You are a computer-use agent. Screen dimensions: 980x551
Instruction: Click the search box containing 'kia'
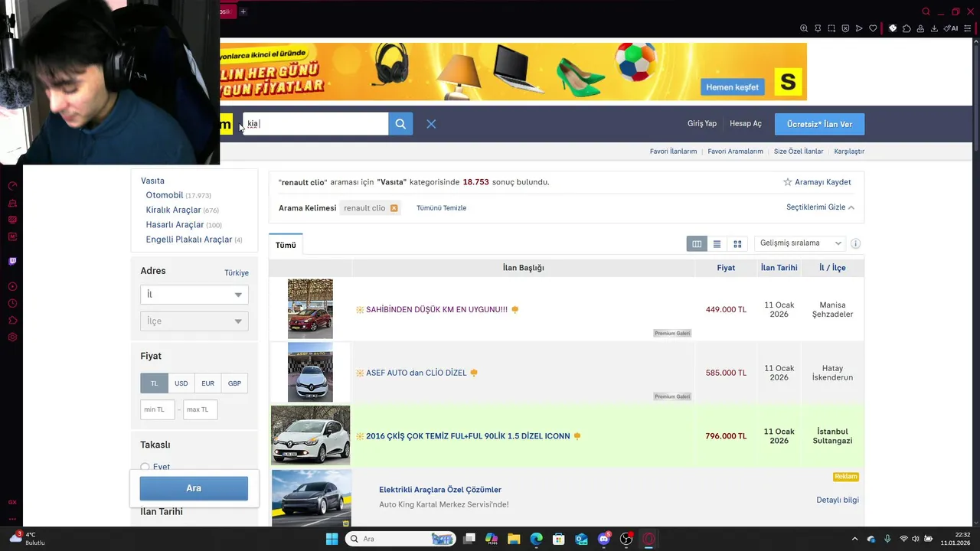click(x=315, y=124)
